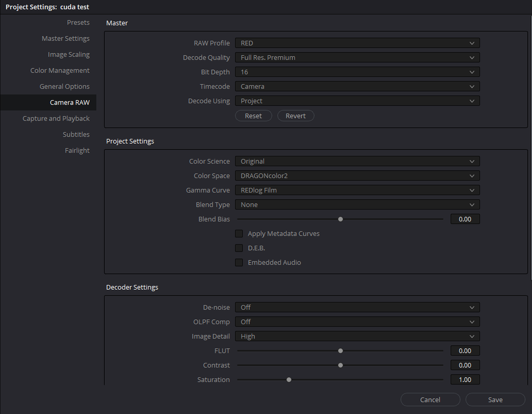Expand the Bit Depth dropdown
532x414 pixels.
[x=357, y=72]
